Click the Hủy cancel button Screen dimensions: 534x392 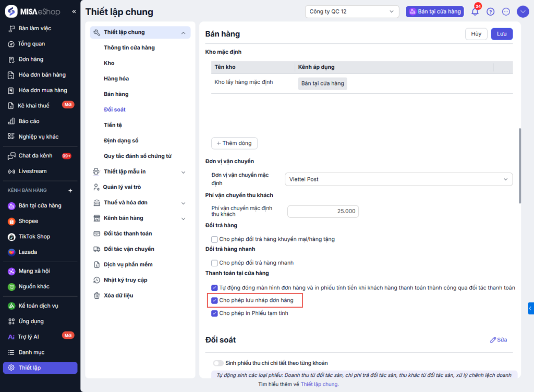476,34
